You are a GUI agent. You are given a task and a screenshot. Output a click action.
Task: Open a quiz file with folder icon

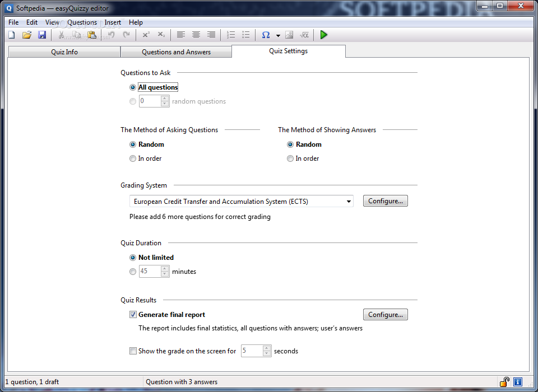coord(27,35)
